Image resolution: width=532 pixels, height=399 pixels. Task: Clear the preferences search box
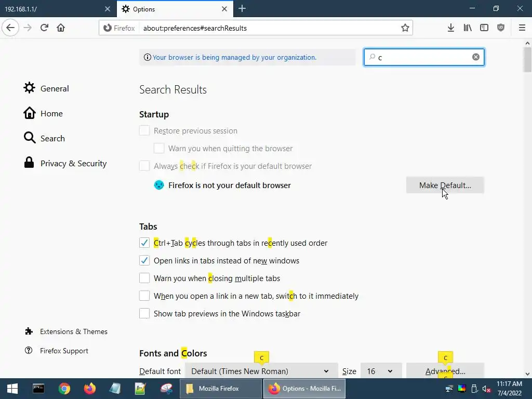tap(476, 57)
